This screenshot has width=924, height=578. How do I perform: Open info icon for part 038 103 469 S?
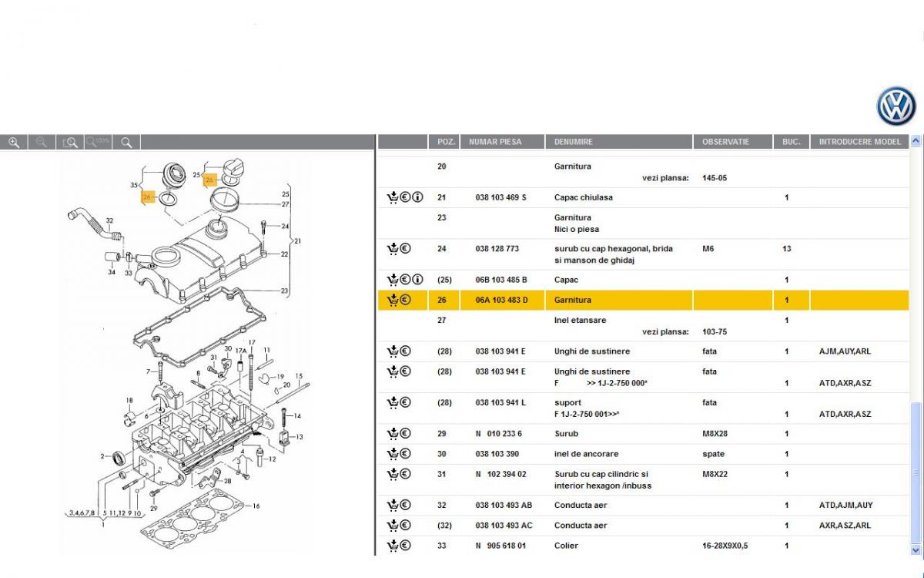[417, 197]
